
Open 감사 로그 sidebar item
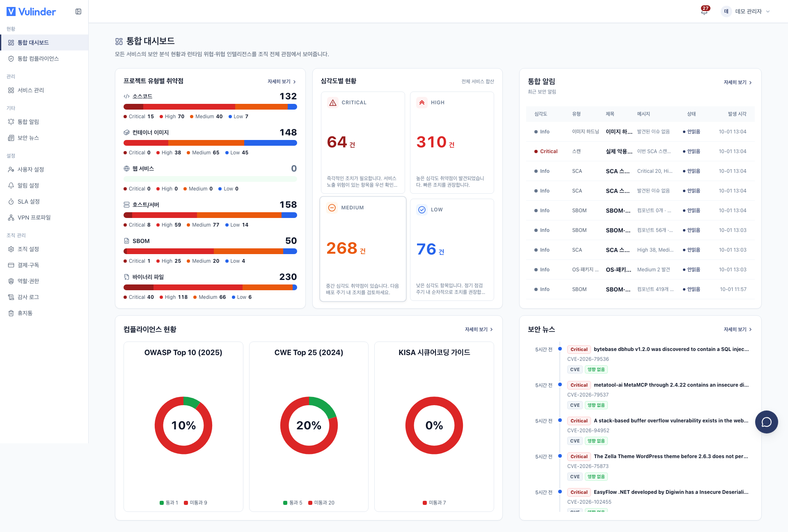pyautogui.click(x=44, y=297)
